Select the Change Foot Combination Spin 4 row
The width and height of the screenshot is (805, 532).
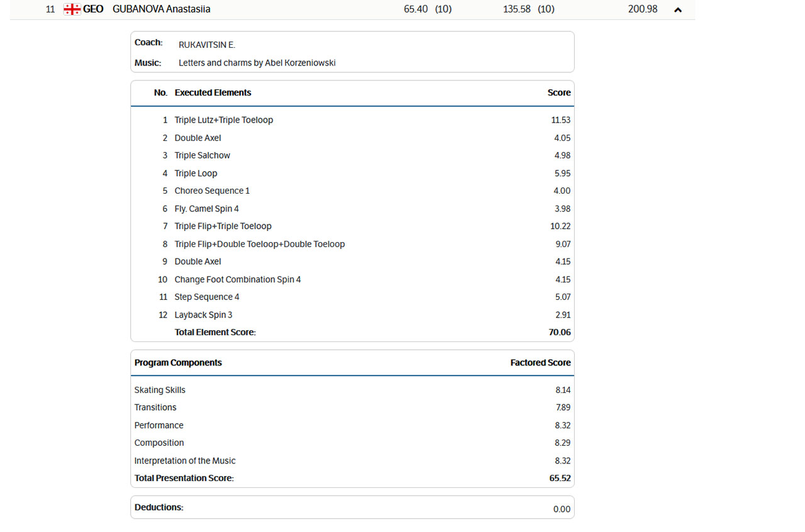(238, 279)
